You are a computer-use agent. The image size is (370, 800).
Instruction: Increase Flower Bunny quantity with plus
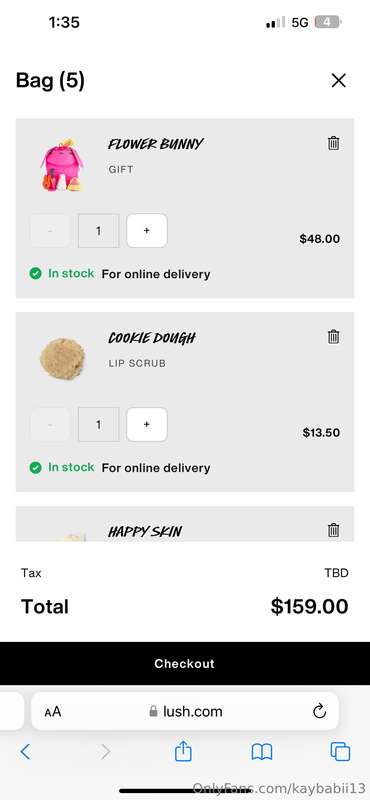coord(147,231)
